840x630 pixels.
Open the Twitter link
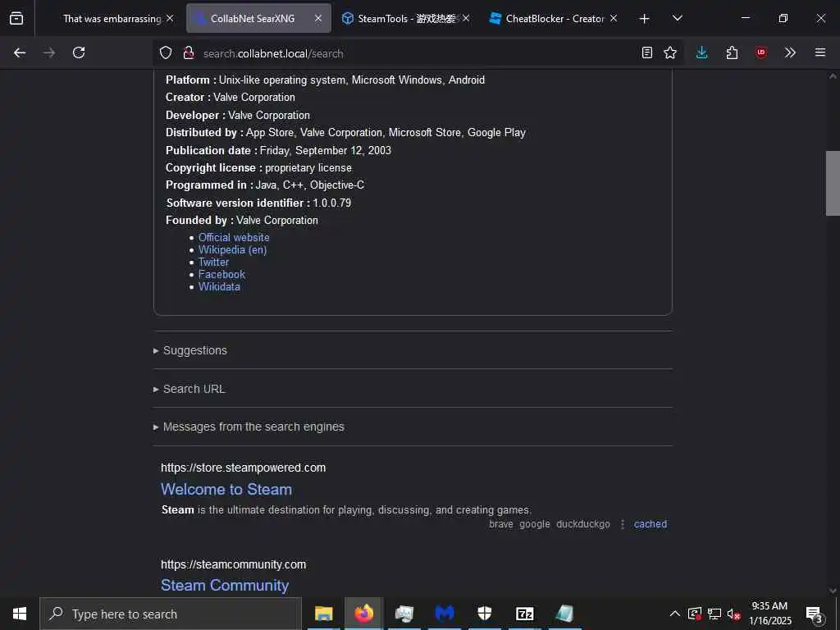point(213,262)
